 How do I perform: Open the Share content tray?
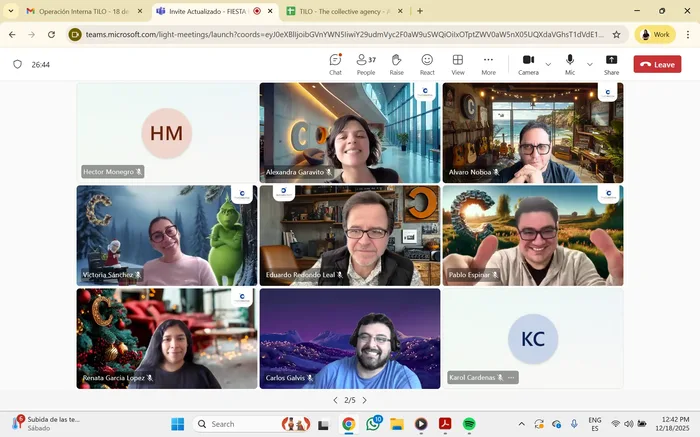[x=612, y=64]
